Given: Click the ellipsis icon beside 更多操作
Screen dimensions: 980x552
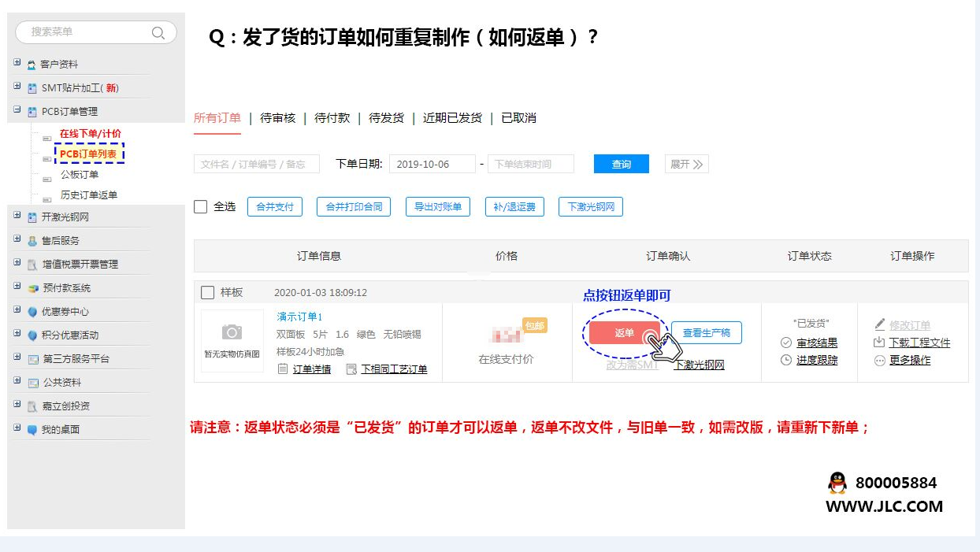Looking at the screenshot, I should point(880,361).
